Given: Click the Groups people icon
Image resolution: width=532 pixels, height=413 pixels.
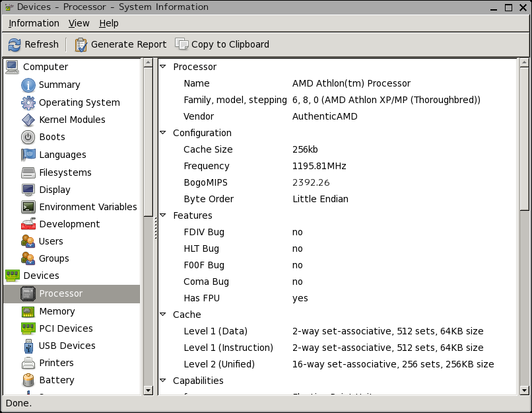Looking at the screenshot, I should coord(28,258).
